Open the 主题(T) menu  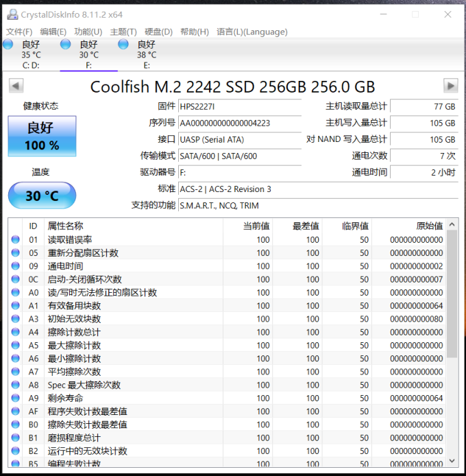pyautogui.click(x=123, y=32)
